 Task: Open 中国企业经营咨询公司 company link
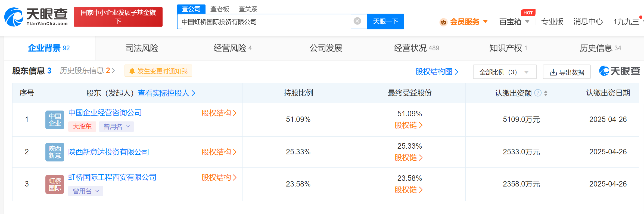tap(105, 113)
